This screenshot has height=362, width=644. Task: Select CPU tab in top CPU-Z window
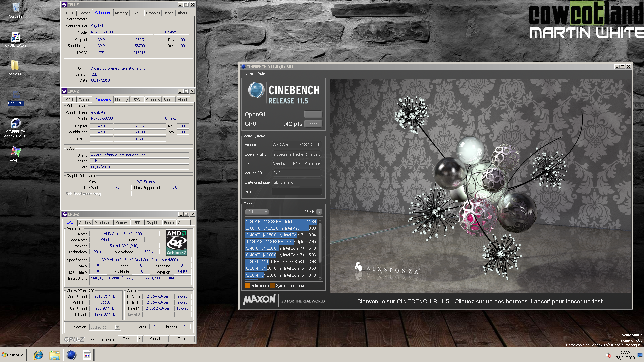[x=70, y=13]
